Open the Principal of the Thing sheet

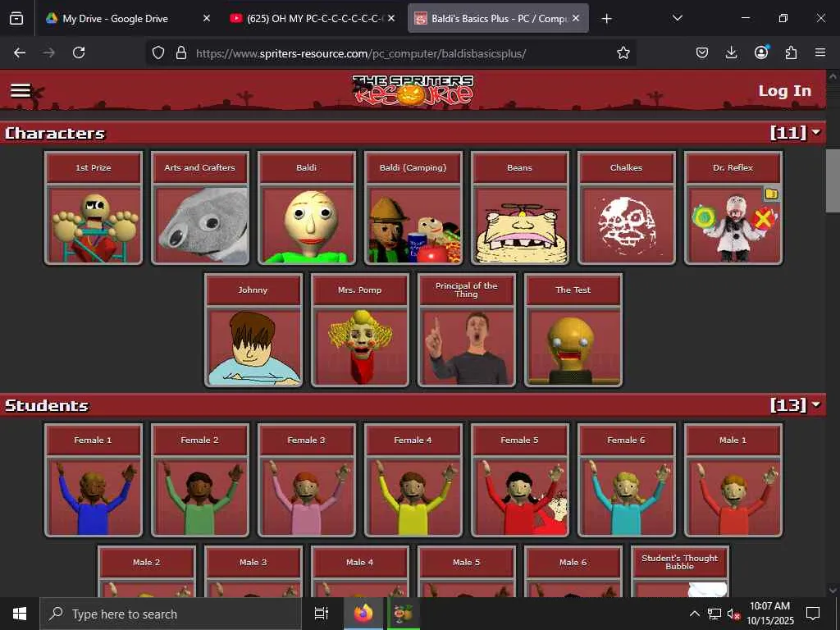point(466,330)
